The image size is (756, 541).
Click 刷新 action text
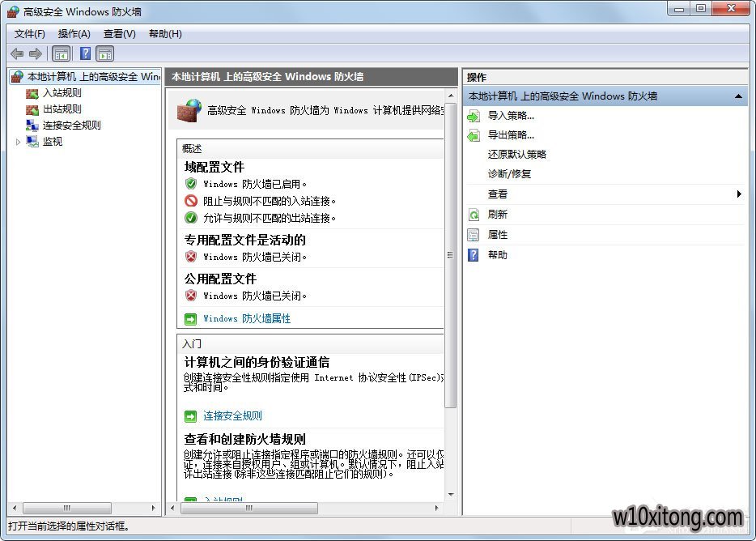(x=498, y=215)
